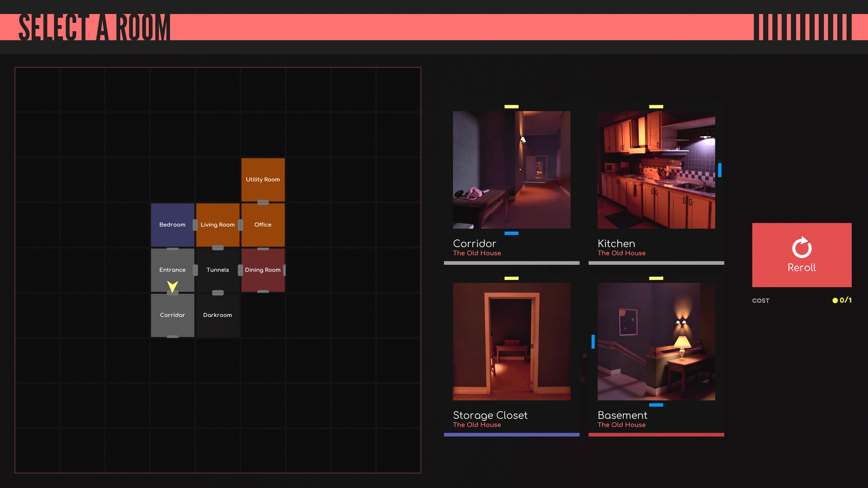Click the blue door marker left of Basement card
The height and width of the screenshot is (488, 868).
click(593, 342)
